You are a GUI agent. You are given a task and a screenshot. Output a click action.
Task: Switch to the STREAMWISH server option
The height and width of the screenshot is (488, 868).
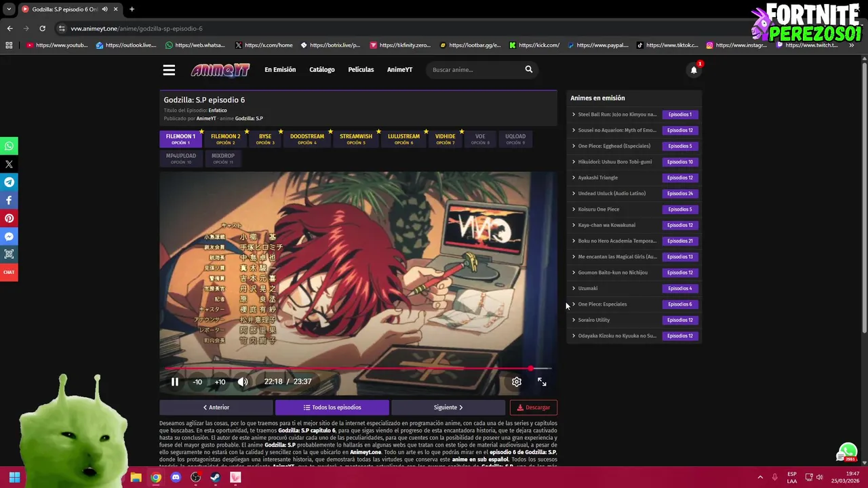pos(356,139)
